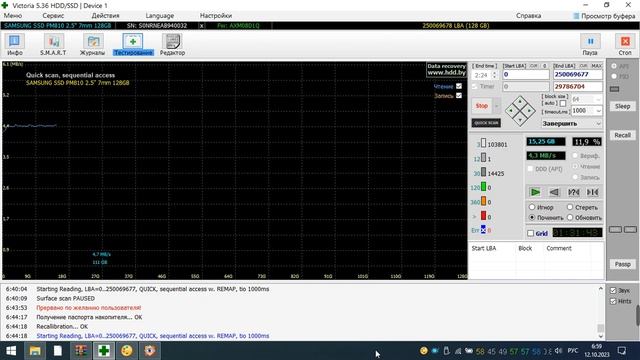Click the MAX button above End LBA

[596, 66]
